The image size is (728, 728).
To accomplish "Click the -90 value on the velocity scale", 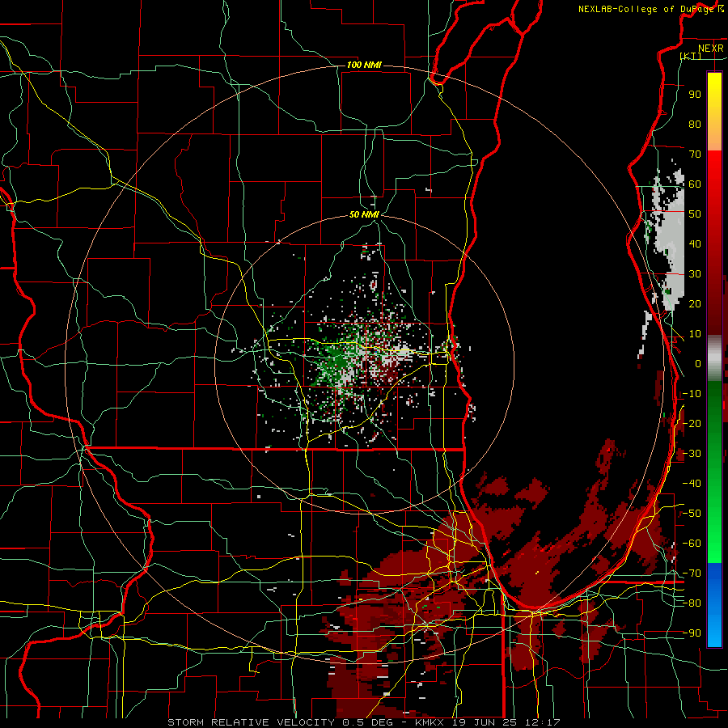I will (692, 633).
